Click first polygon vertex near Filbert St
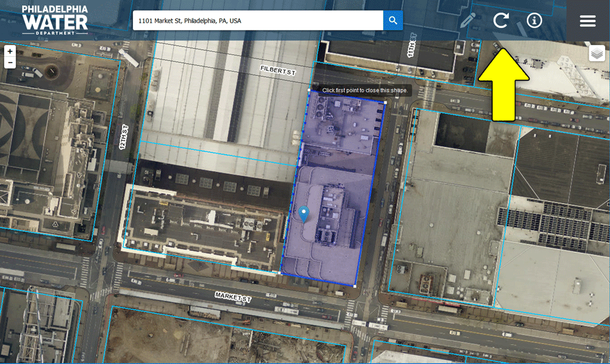 (309, 90)
